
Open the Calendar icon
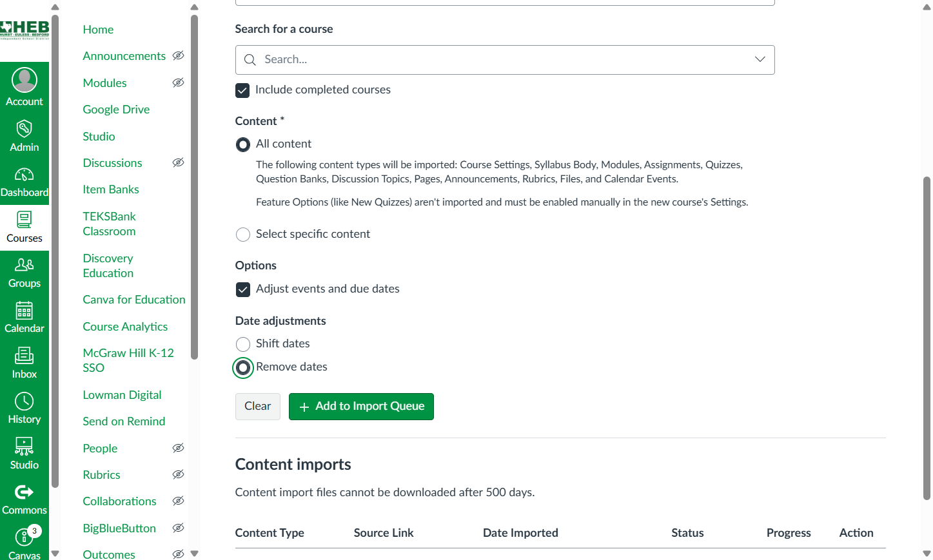click(25, 310)
